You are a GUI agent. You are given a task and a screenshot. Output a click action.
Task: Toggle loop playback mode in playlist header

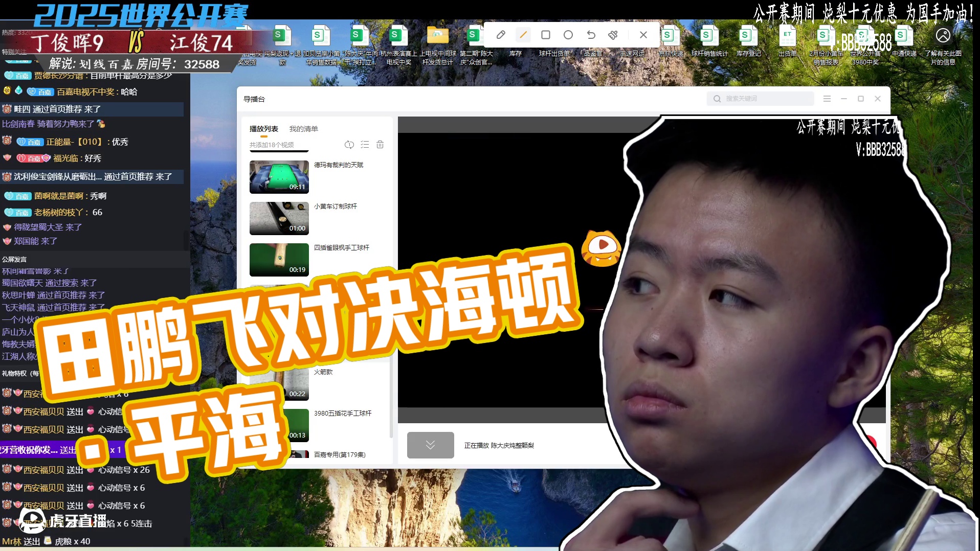click(349, 145)
